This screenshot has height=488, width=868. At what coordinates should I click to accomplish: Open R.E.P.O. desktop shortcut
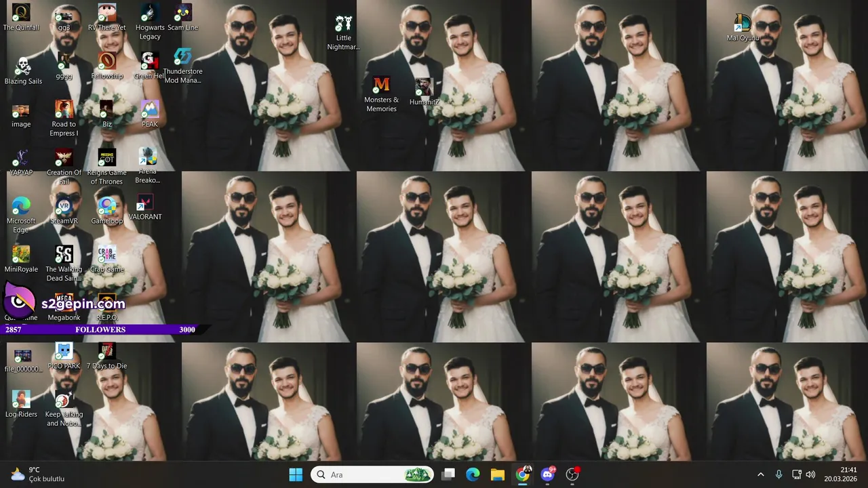(x=107, y=308)
